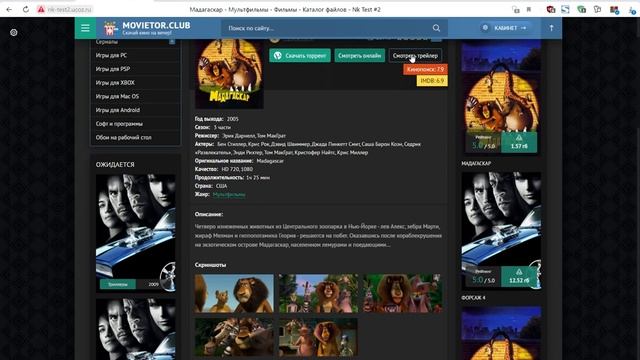This screenshot has height=360, width=640.
Task: Open Игры для XBOX category
Action: pyautogui.click(x=135, y=82)
